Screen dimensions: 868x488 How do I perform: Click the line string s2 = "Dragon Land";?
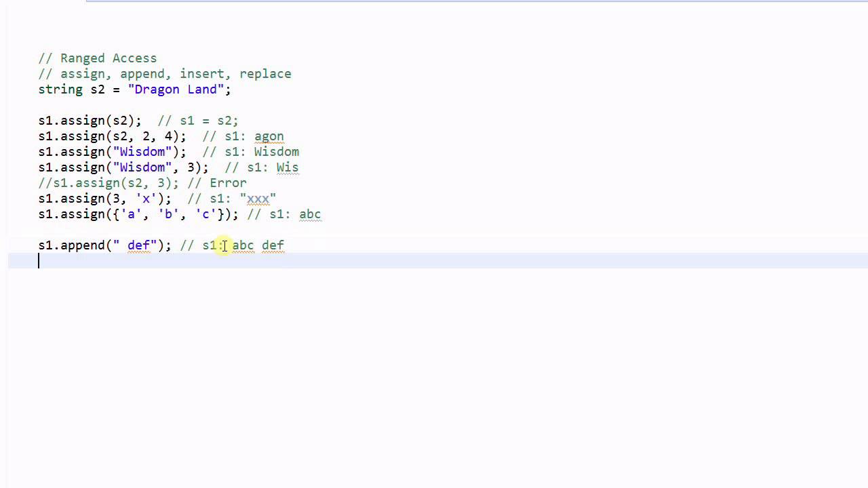pyautogui.click(x=134, y=89)
